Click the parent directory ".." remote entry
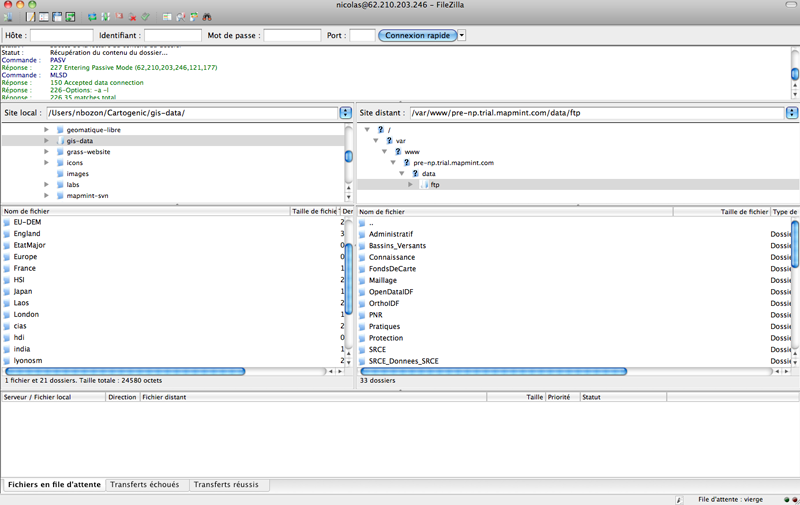800x505 pixels. coord(371,223)
